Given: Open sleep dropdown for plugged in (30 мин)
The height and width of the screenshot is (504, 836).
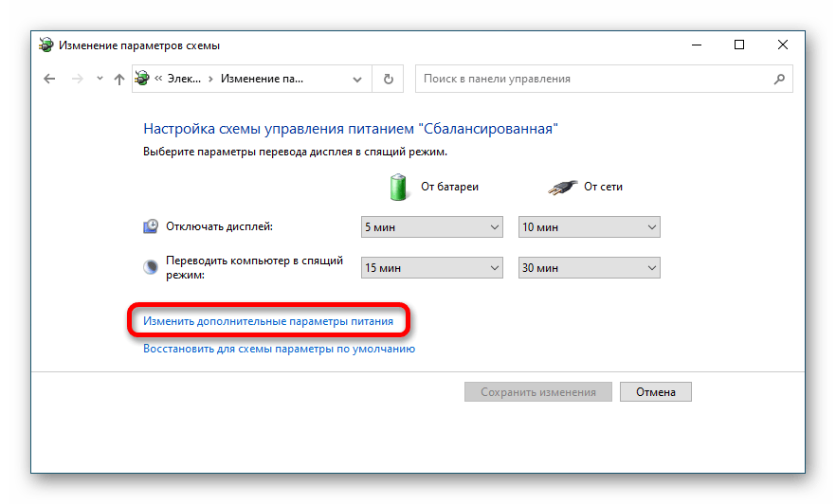Looking at the screenshot, I should pos(589,268).
